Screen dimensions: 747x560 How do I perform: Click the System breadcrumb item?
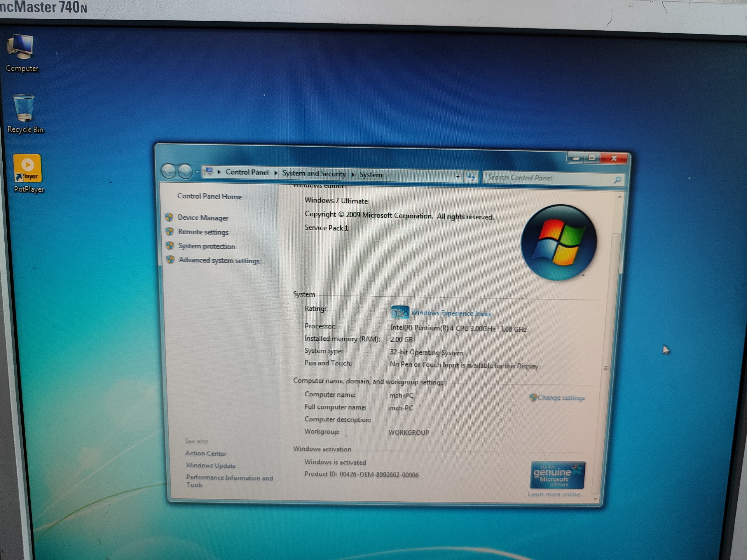click(x=371, y=175)
